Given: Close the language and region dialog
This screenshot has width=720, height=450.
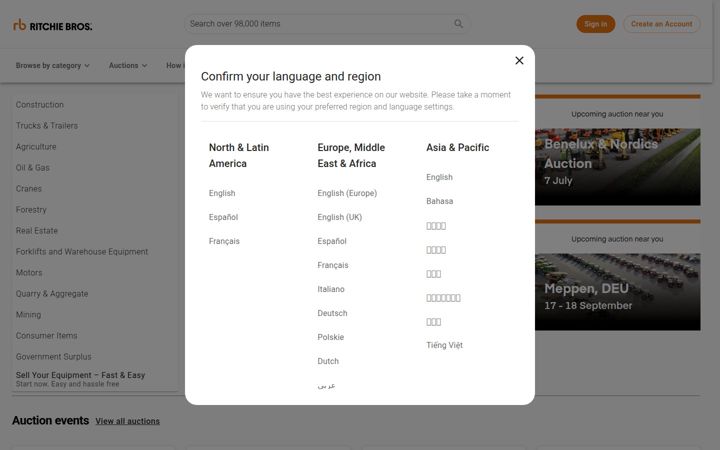Looking at the screenshot, I should 519,61.
